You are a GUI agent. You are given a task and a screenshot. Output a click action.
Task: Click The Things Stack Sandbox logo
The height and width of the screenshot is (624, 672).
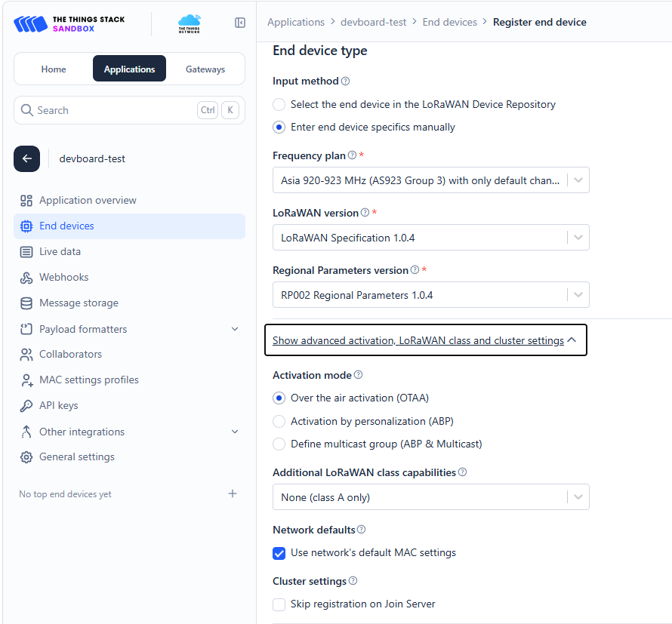tap(69, 24)
